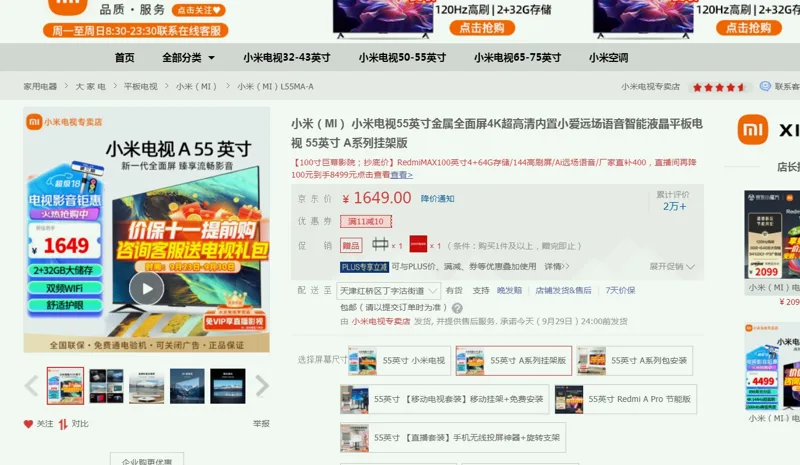Click the red gift item icon
The width and height of the screenshot is (800, 465).
[418, 244]
